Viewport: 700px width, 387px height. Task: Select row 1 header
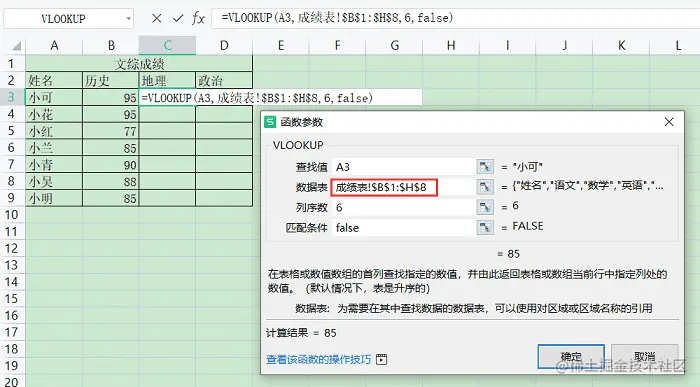pos(11,63)
